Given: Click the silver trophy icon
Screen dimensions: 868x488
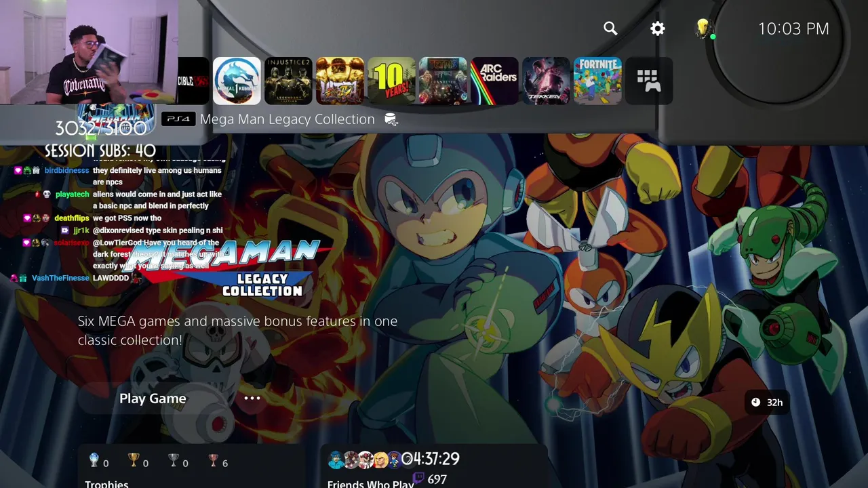Looking at the screenshot, I should (x=174, y=461).
